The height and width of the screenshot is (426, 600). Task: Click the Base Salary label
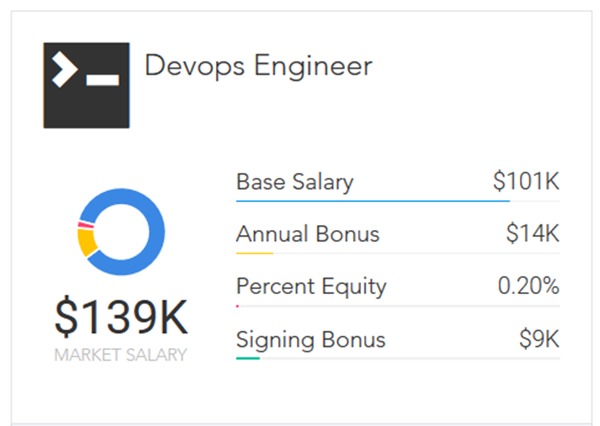pyautogui.click(x=295, y=182)
